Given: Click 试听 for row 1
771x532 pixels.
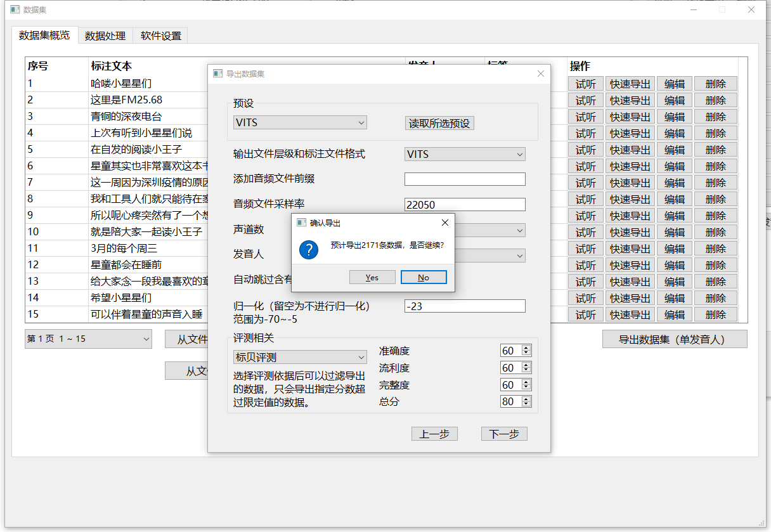Looking at the screenshot, I should pos(585,84).
